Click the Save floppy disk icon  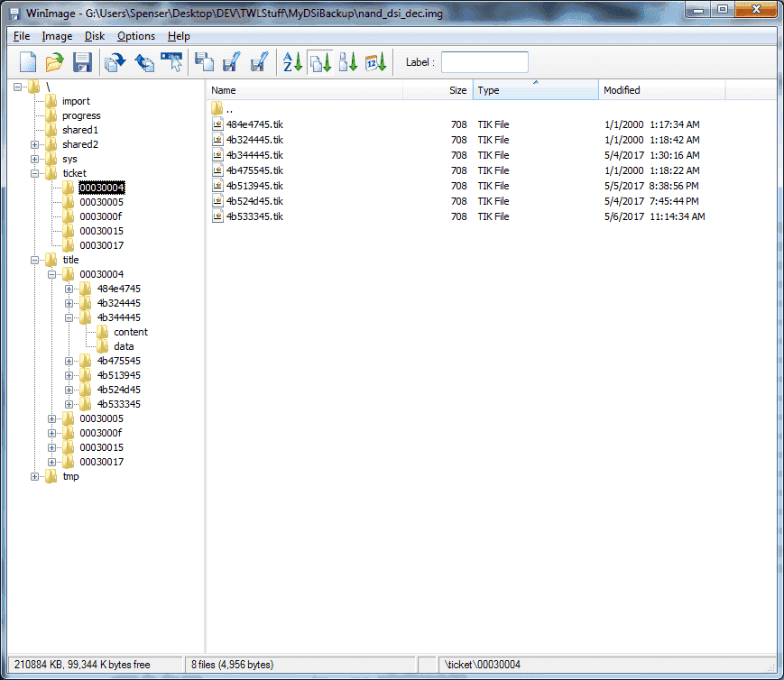[82, 62]
